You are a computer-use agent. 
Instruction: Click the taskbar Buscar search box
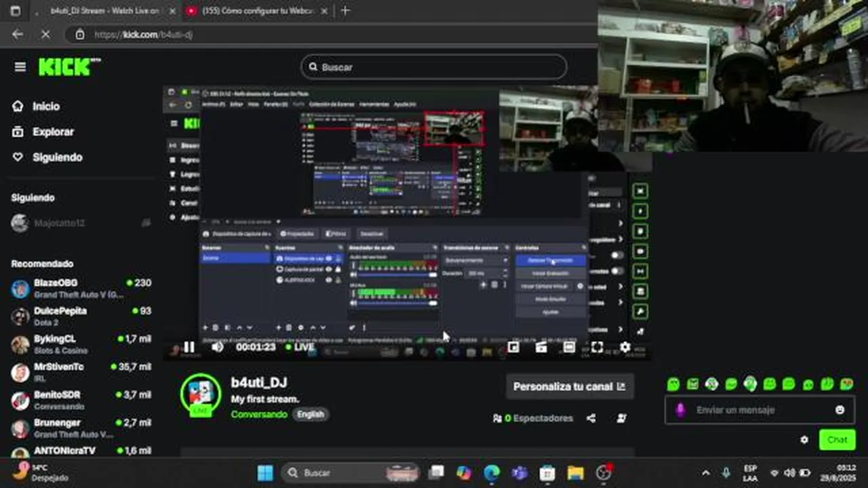[x=351, y=472]
